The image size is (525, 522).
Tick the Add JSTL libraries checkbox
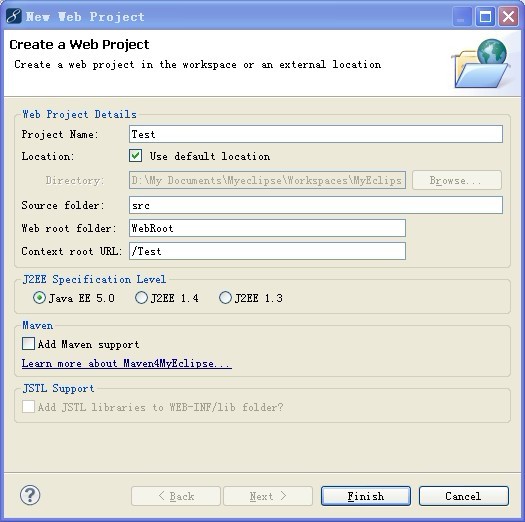pos(28,406)
